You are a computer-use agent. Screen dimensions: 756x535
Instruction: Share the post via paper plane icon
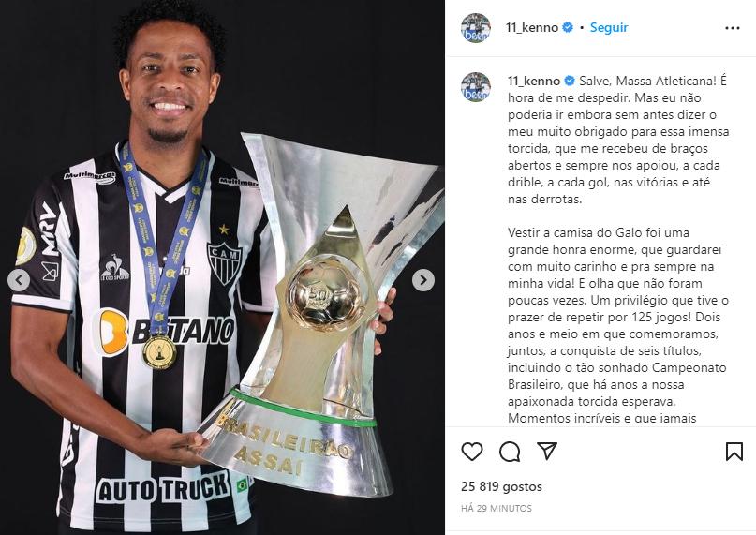point(547,451)
